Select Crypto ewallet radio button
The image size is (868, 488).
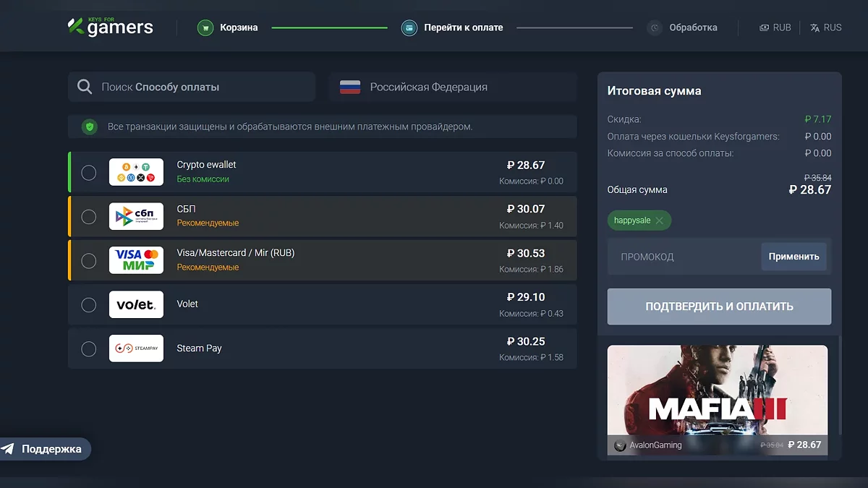tap(88, 172)
